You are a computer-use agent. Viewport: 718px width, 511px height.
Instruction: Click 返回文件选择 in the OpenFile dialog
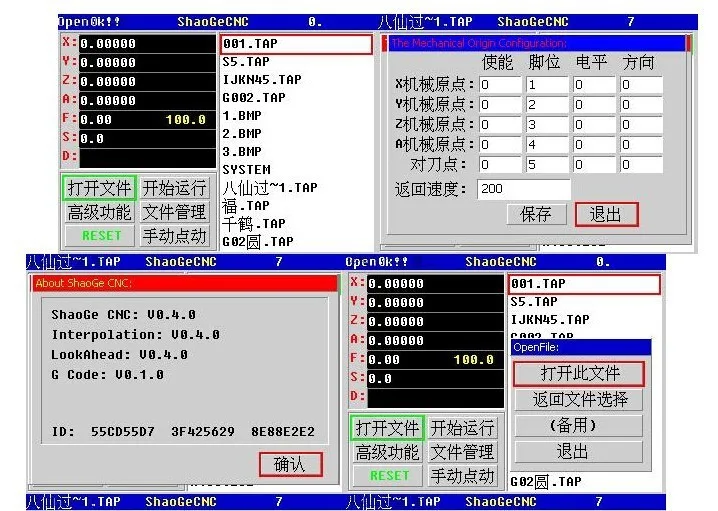pyautogui.click(x=579, y=400)
